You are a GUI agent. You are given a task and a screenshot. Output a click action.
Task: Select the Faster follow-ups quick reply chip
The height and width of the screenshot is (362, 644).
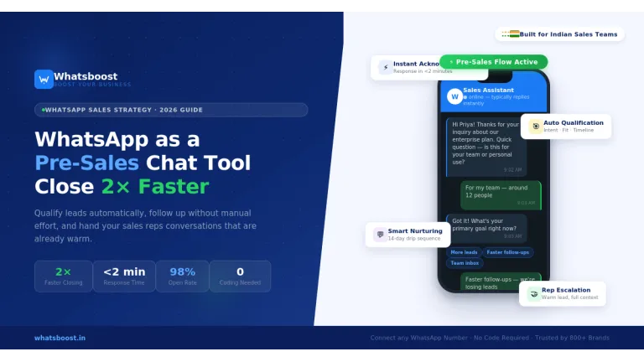tap(508, 252)
